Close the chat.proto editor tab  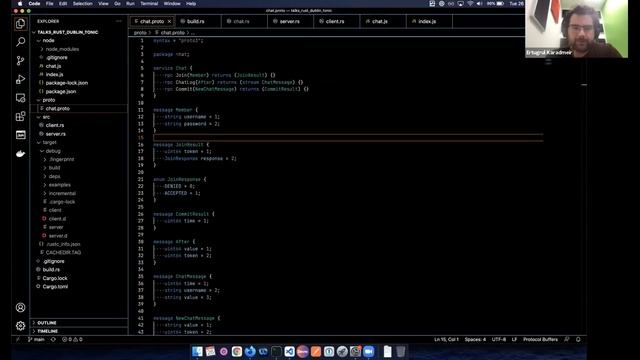[169, 21]
